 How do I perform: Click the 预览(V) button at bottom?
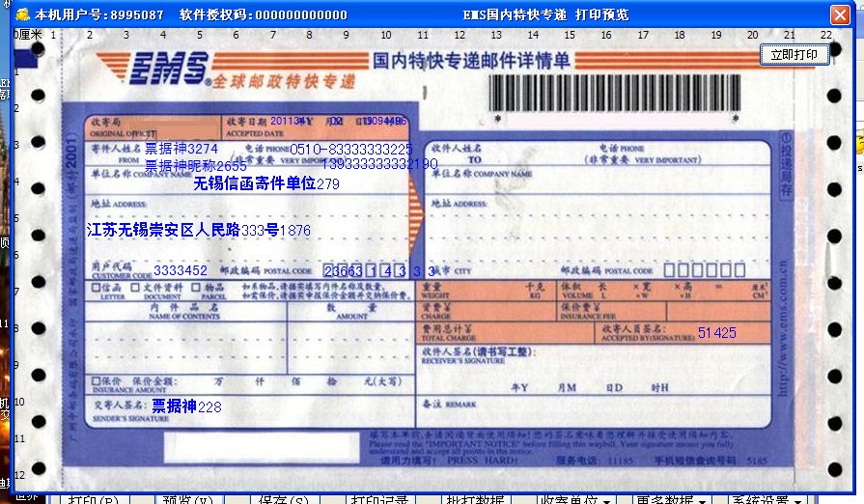(188, 499)
